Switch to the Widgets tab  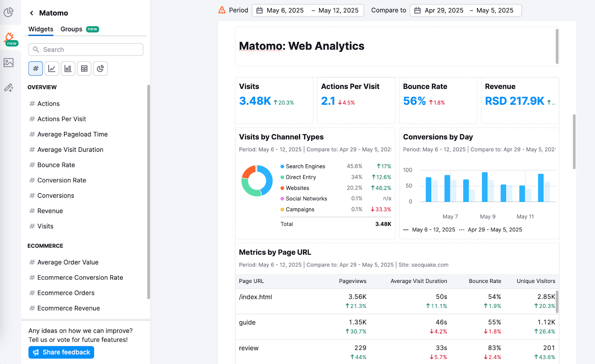(40, 29)
